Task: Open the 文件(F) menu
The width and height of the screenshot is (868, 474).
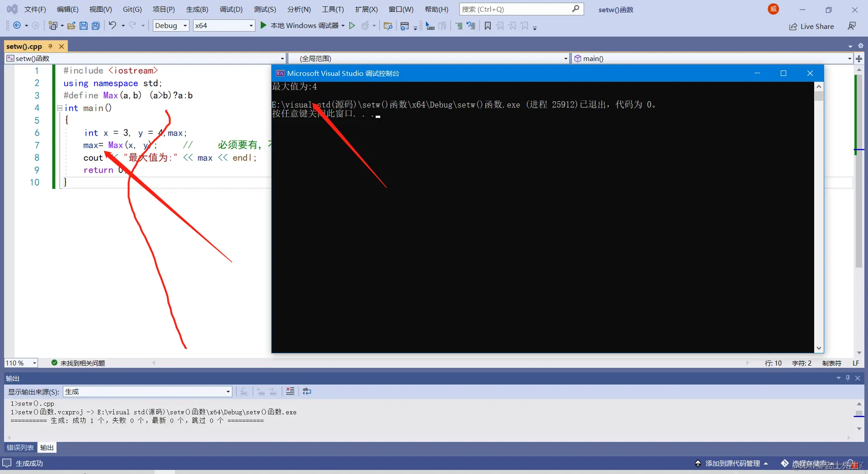Action: (x=35, y=9)
